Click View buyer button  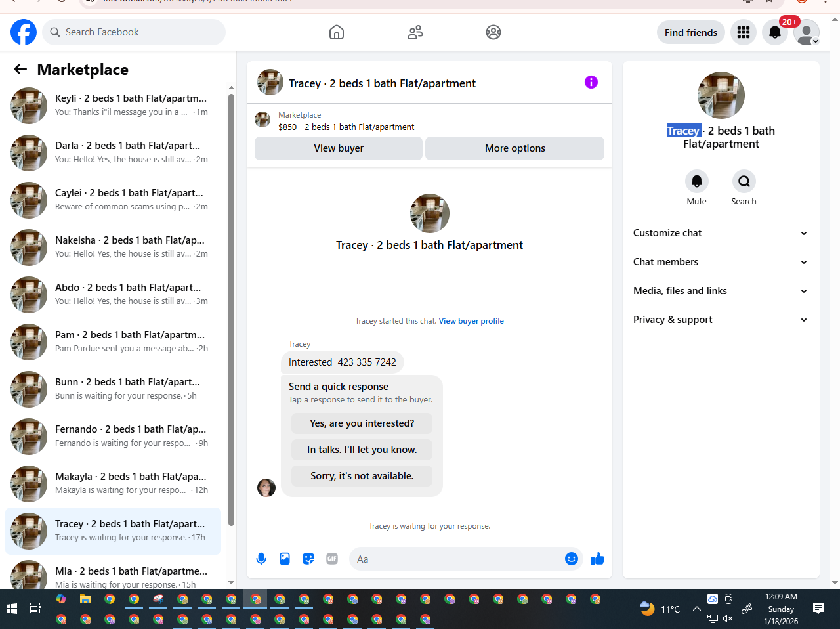point(339,148)
